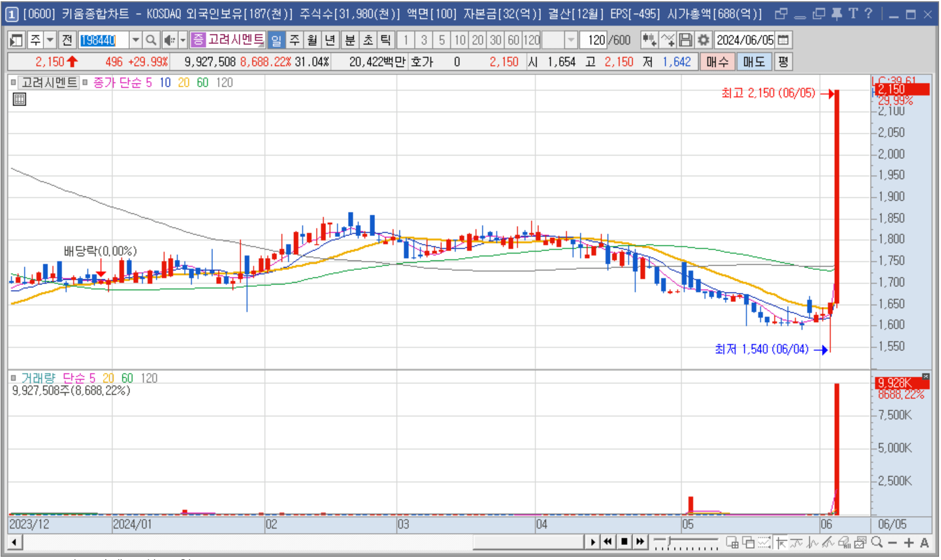
Task: Open the interval value dropdown after 120
Action: 570,40
